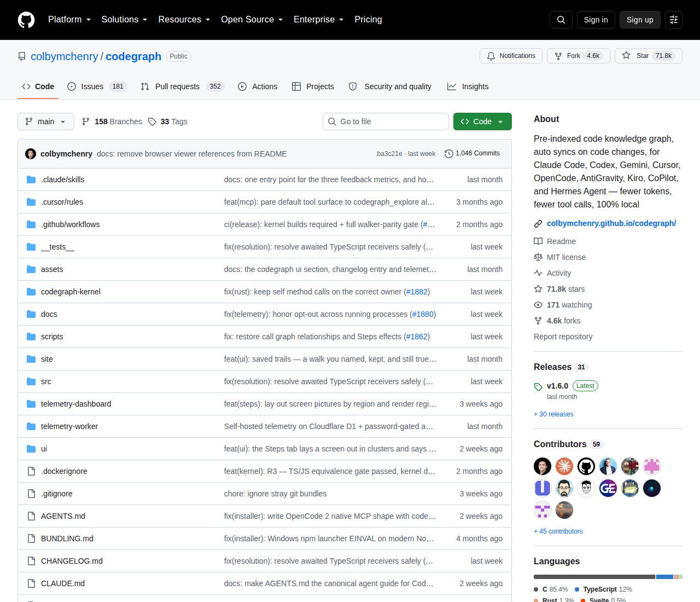This screenshot has width=700, height=602.
Task: Expand the Resources menu
Action: click(x=184, y=20)
